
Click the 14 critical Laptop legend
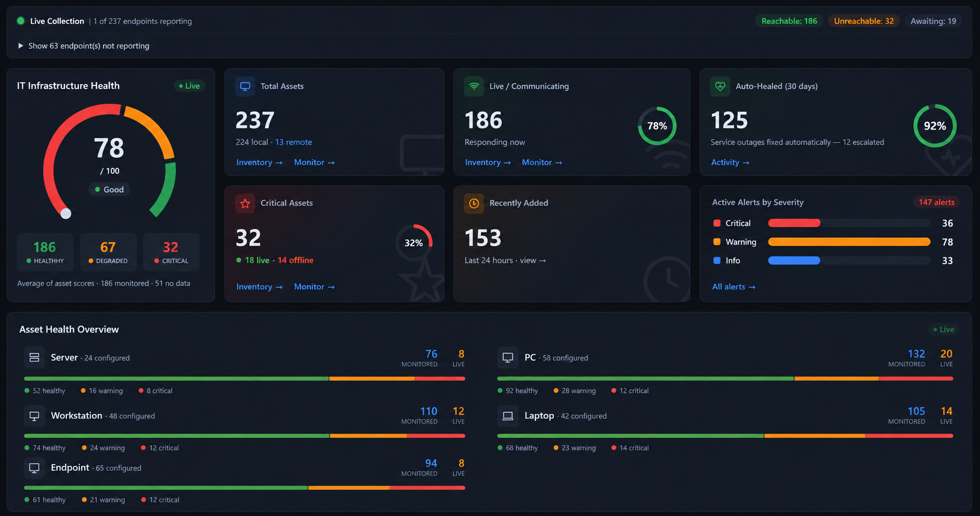coord(630,448)
